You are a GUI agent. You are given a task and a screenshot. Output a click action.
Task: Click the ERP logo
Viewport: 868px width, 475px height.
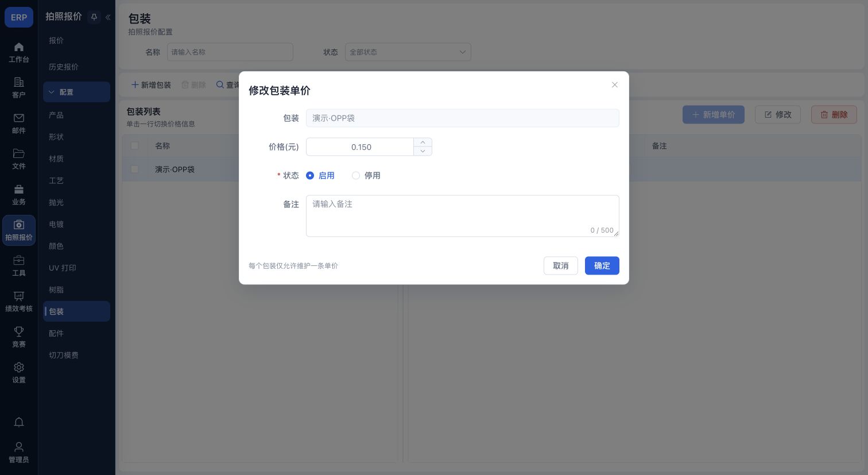point(19,17)
